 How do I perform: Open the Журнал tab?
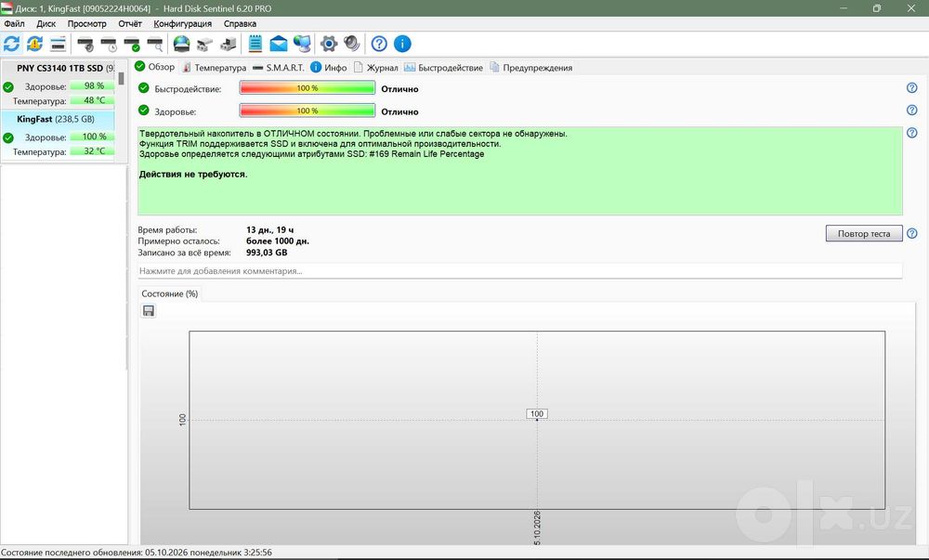376,68
